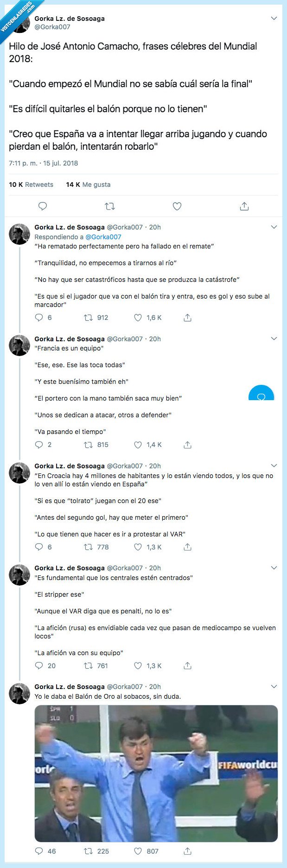Reply to the main Camacho thread tweet

pyautogui.click(x=42, y=206)
